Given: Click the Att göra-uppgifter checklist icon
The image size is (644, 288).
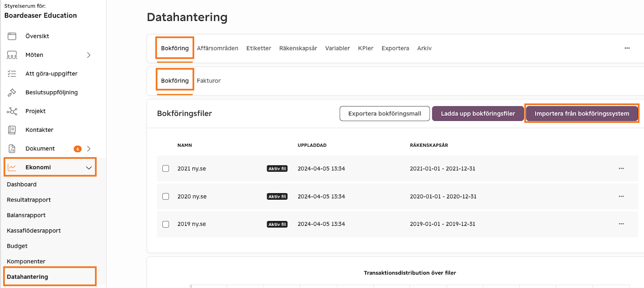Looking at the screenshot, I should click(x=12, y=73).
